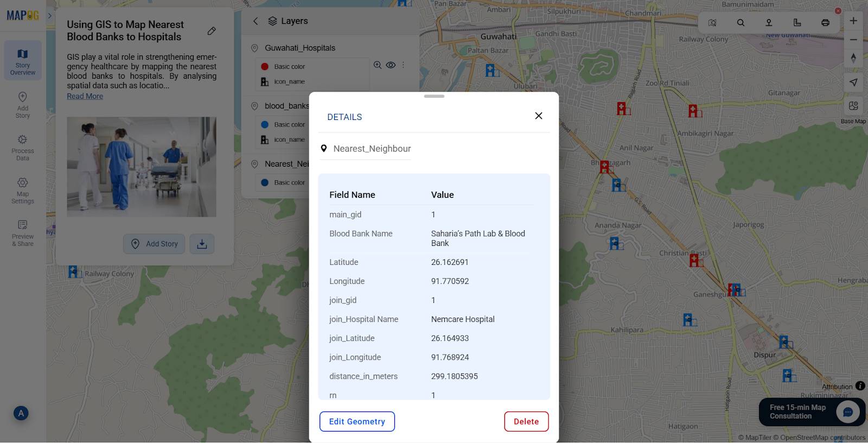Viewport: 868px width, 443px height.
Task: Click the print map icon
Action: (825, 22)
